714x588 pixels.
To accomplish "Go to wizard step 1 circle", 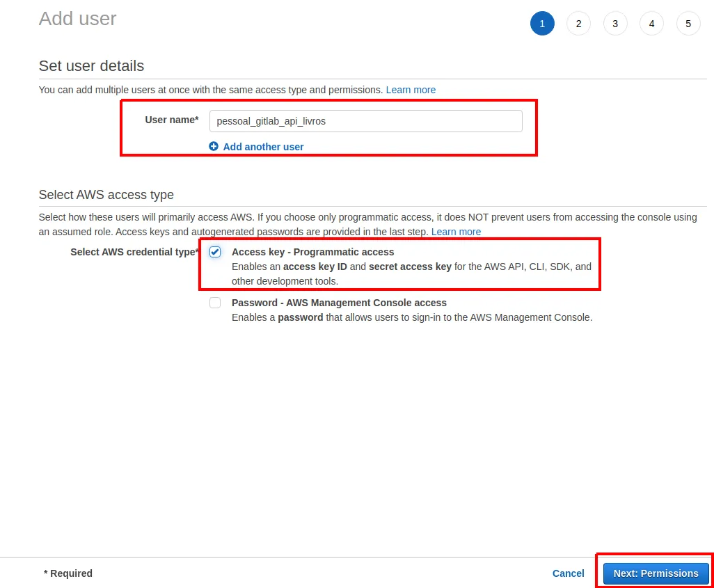I will [542, 24].
